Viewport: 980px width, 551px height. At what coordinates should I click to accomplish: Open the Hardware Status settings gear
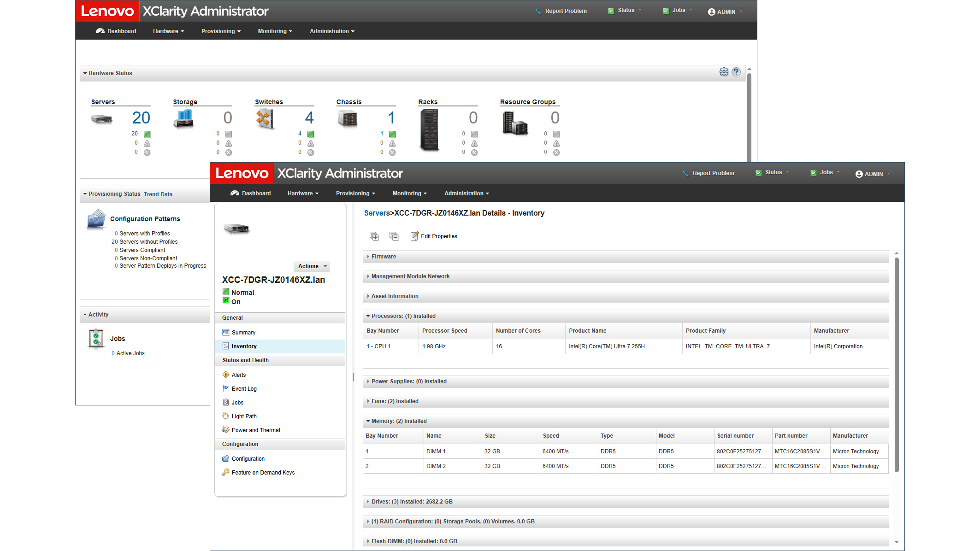(x=724, y=72)
